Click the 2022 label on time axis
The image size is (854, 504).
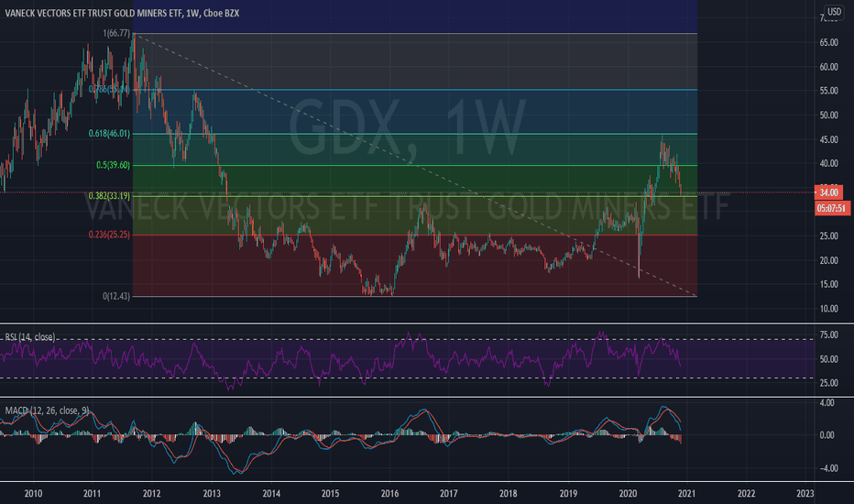pyautogui.click(x=746, y=494)
